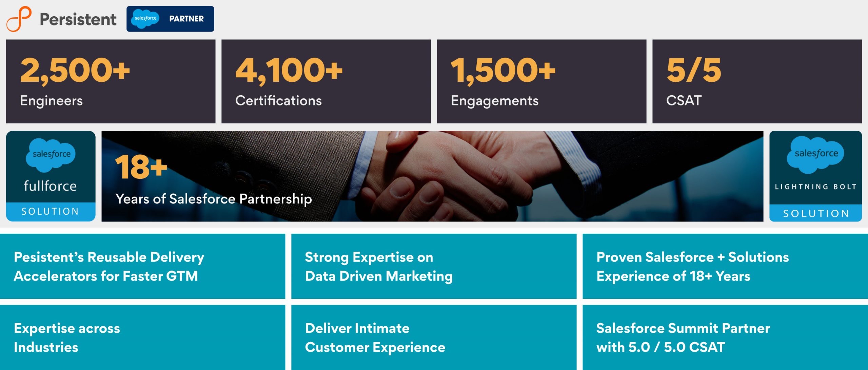Click the 5/5 CSAT stat tile
Image resolution: width=868 pixels, height=370 pixels.
click(757, 81)
